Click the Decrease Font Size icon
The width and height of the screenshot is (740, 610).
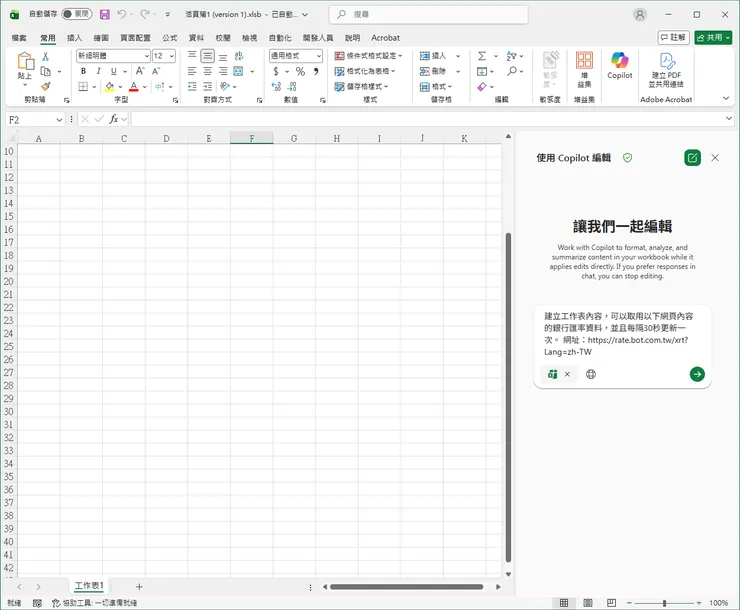pyautogui.click(x=156, y=71)
